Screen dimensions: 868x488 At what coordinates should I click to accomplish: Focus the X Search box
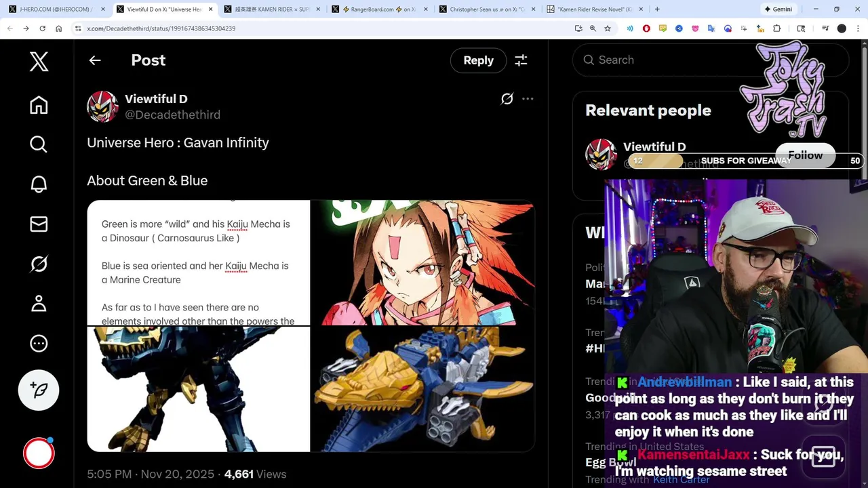point(711,60)
